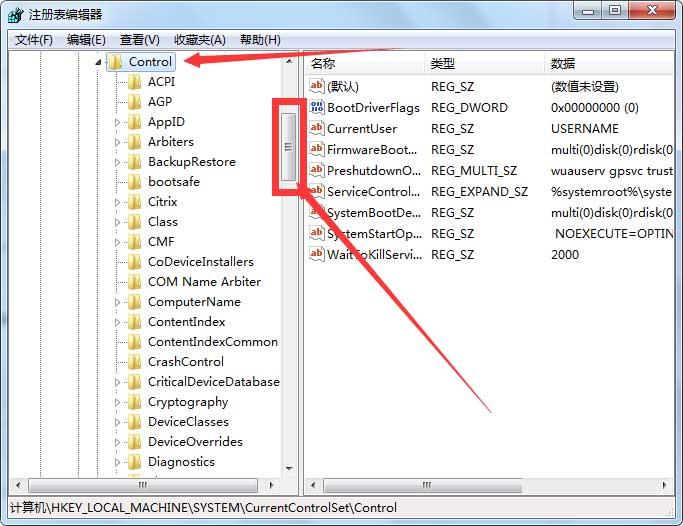Image resolution: width=683 pixels, height=526 pixels.
Task: Open the 文件(F) menu
Action: (34, 40)
